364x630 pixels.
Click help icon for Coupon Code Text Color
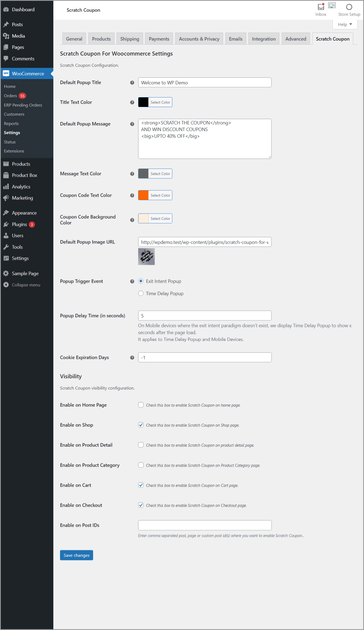(132, 195)
